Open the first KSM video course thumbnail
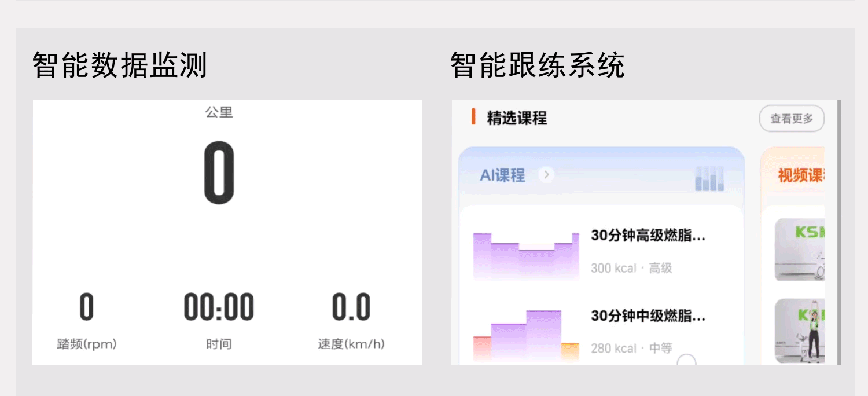Screen dimensions: 868x396 coord(800,250)
